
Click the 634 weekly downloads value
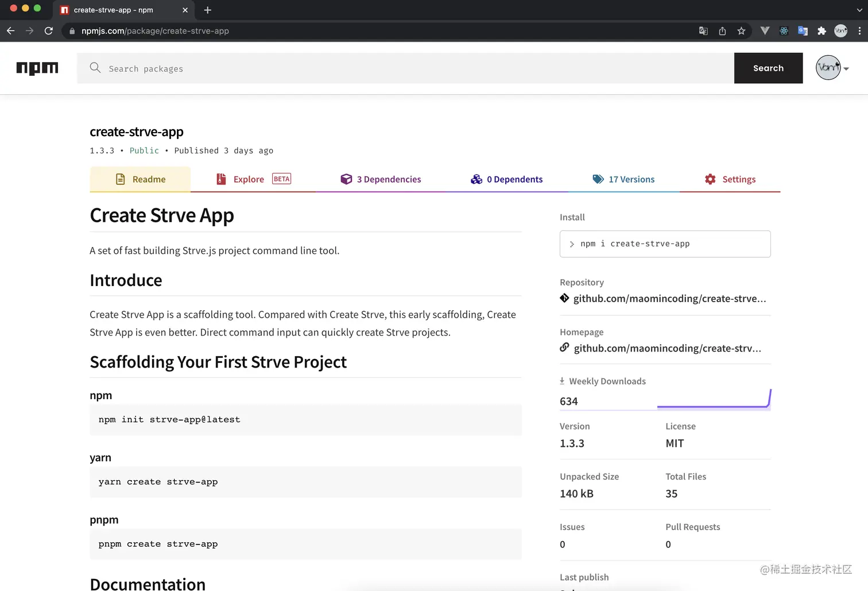(568, 401)
